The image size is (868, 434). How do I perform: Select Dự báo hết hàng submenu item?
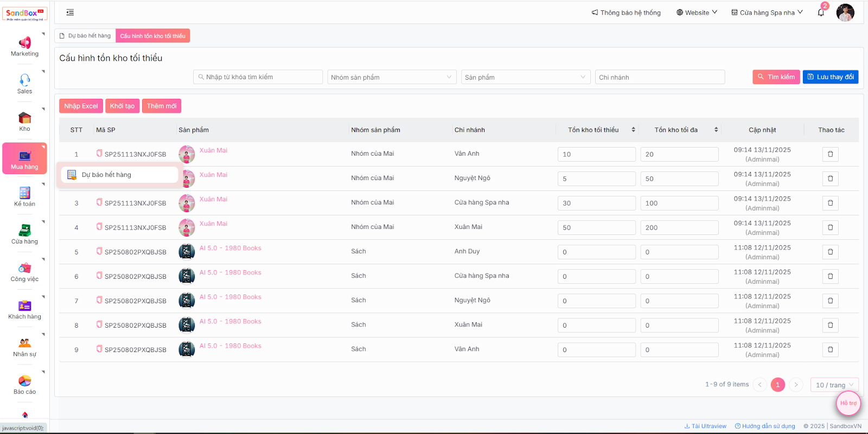tap(106, 175)
